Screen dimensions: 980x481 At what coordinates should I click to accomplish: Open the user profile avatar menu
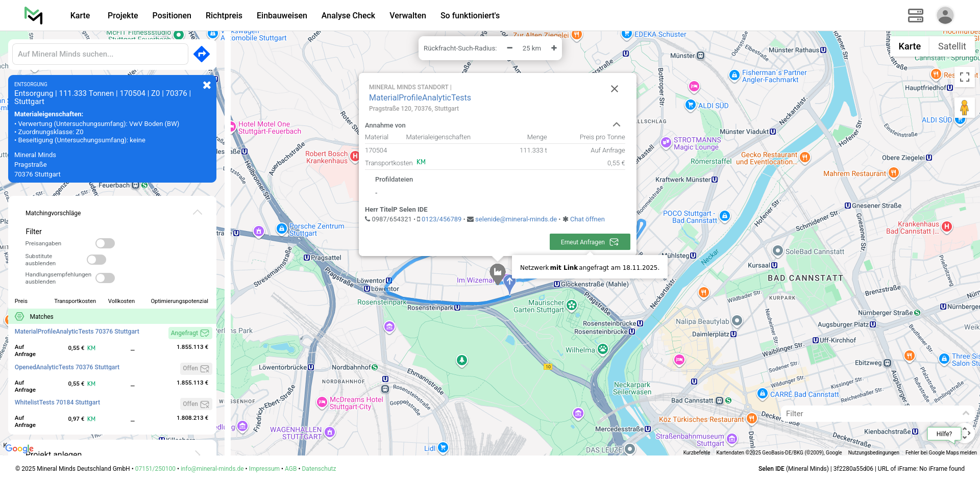[945, 15]
